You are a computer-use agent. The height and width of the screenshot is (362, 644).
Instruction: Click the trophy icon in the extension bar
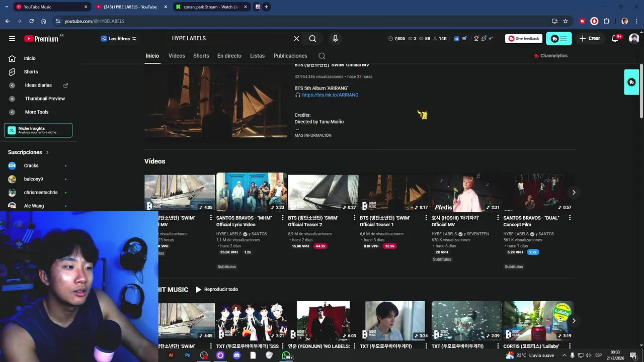coord(476,39)
